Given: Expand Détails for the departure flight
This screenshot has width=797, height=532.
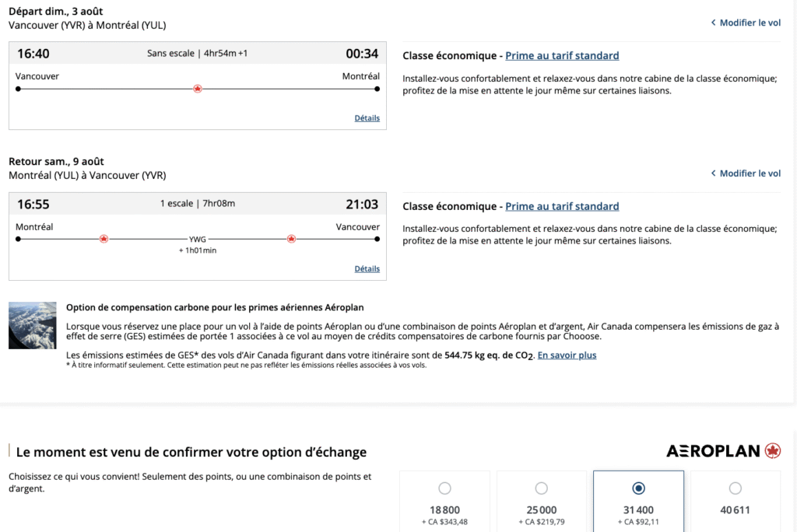Looking at the screenshot, I should [x=367, y=118].
